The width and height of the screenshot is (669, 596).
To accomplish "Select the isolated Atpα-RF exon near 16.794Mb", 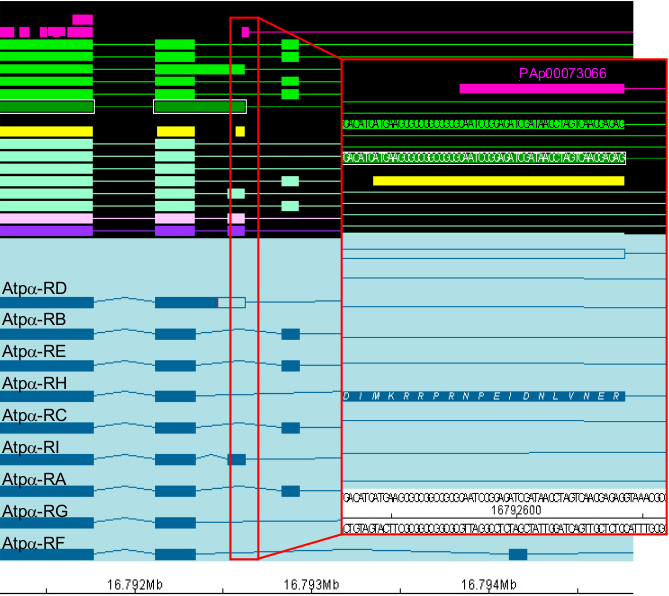I will coord(518,555).
